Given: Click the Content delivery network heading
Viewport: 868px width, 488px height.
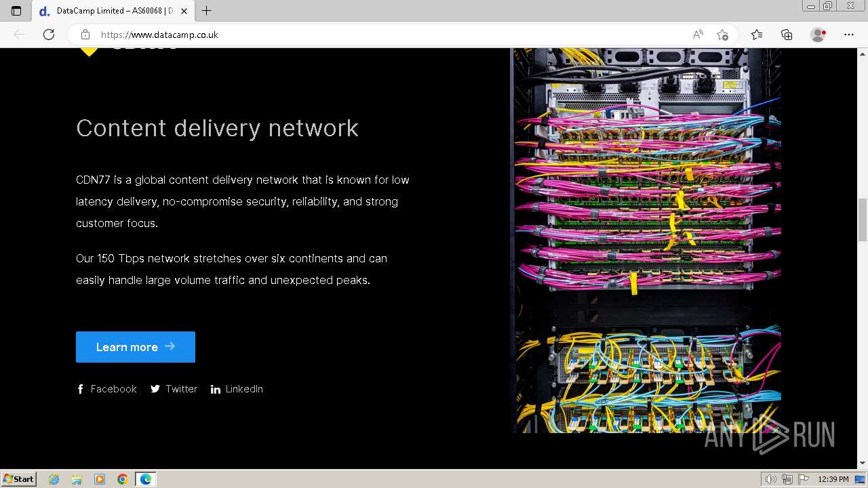Looking at the screenshot, I should (217, 128).
